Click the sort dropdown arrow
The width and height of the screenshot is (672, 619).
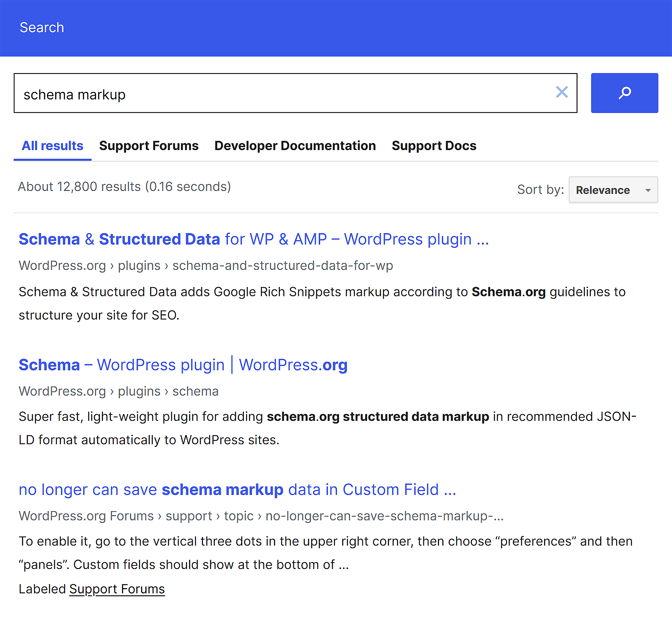(x=648, y=190)
